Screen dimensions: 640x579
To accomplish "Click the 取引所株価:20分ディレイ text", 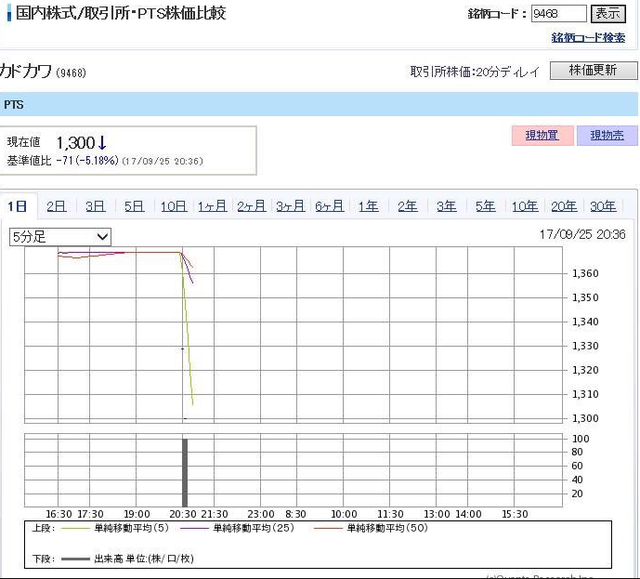I will click(x=475, y=72).
